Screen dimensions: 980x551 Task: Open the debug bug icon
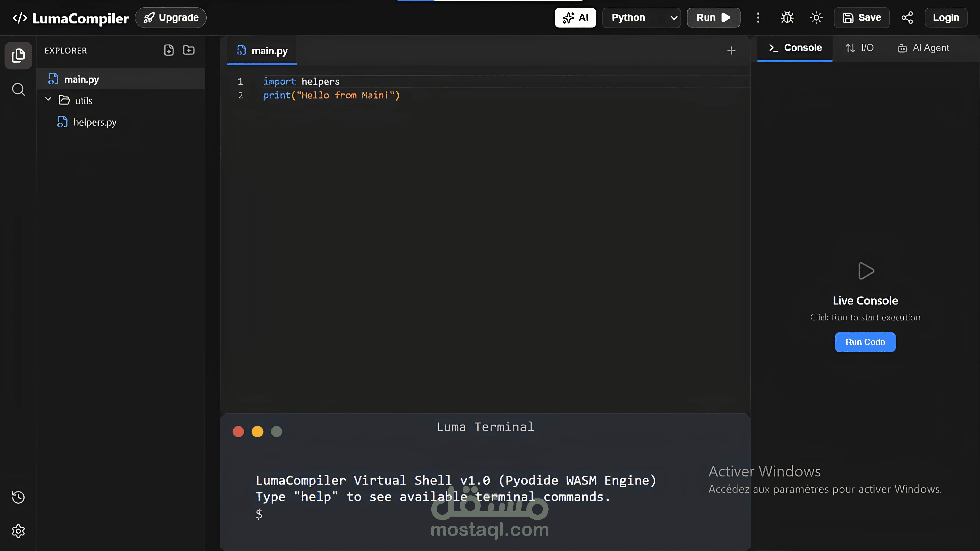[787, 17]
